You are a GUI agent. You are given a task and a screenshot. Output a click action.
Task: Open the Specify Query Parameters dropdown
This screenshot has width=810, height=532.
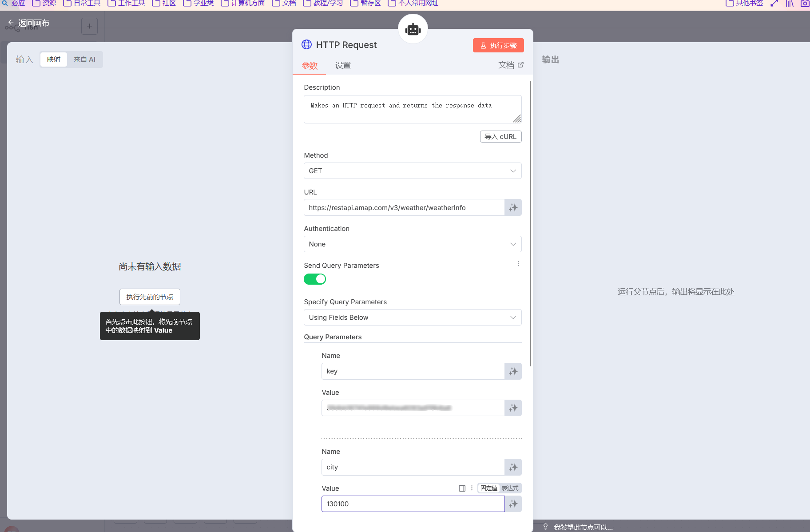[x=412, y=318]
